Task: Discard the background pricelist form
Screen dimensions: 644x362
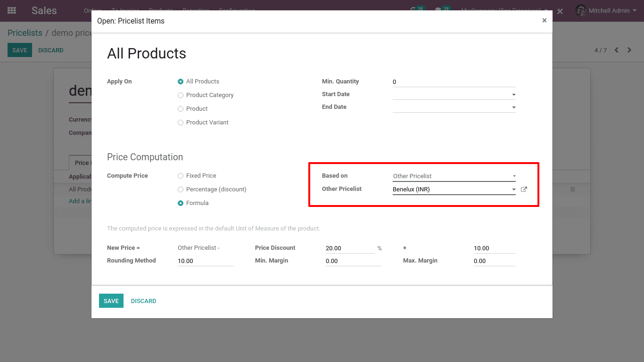Action: 51,50
